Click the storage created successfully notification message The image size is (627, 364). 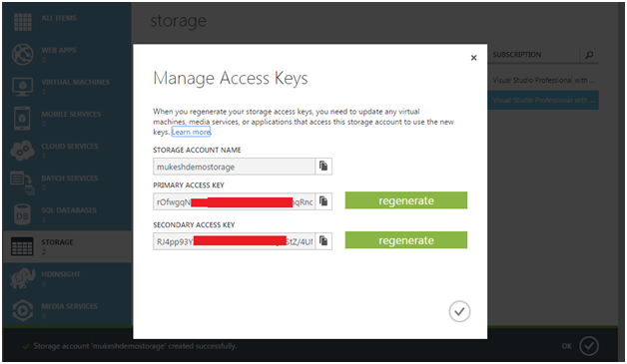pyautogui.click(x=135, y=346)
